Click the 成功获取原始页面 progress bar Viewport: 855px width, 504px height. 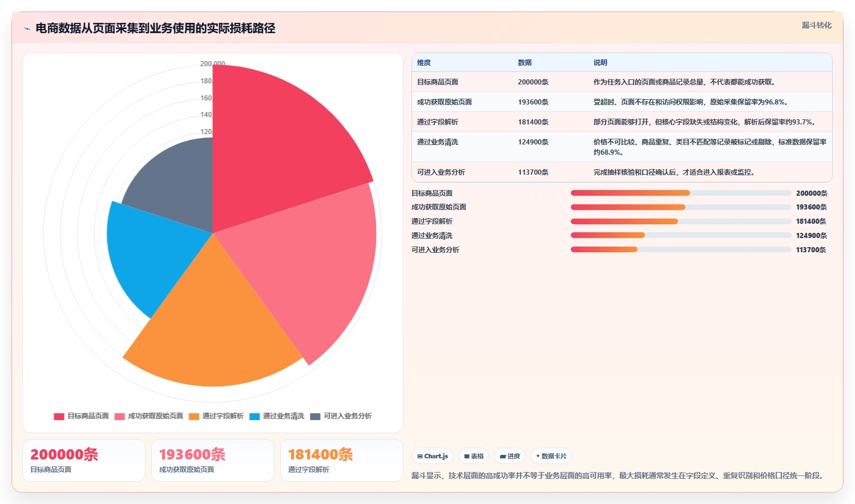tap(681, 207)
